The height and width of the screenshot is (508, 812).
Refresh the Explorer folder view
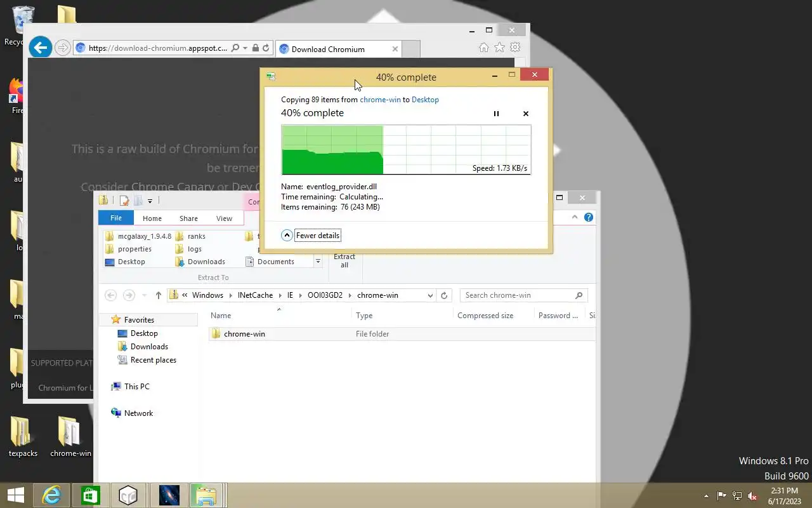tap(444, 295)
